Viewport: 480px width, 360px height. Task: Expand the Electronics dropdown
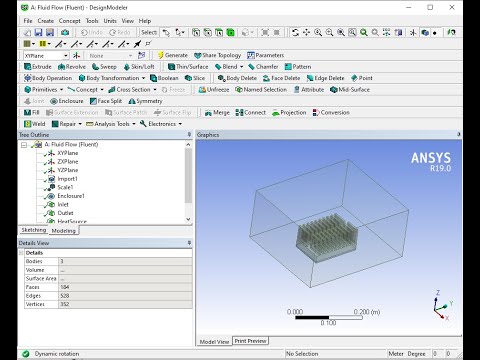click(x=180, y=124)
